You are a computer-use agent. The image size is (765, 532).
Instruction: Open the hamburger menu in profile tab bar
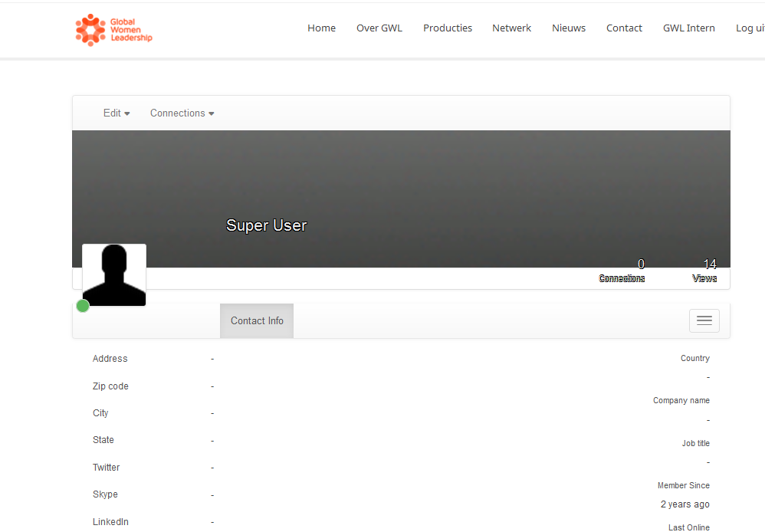pyautogui.click(x=704, y=320)
